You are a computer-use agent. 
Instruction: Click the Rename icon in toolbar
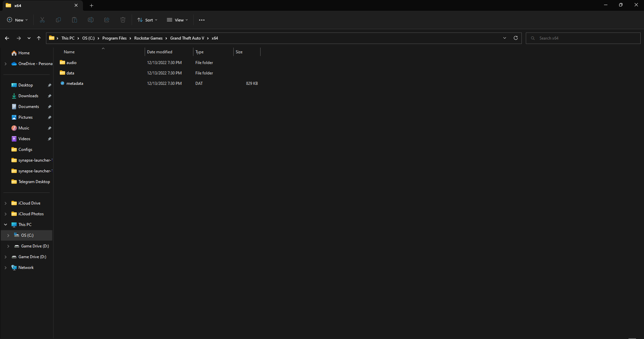[x=91, y=20]
